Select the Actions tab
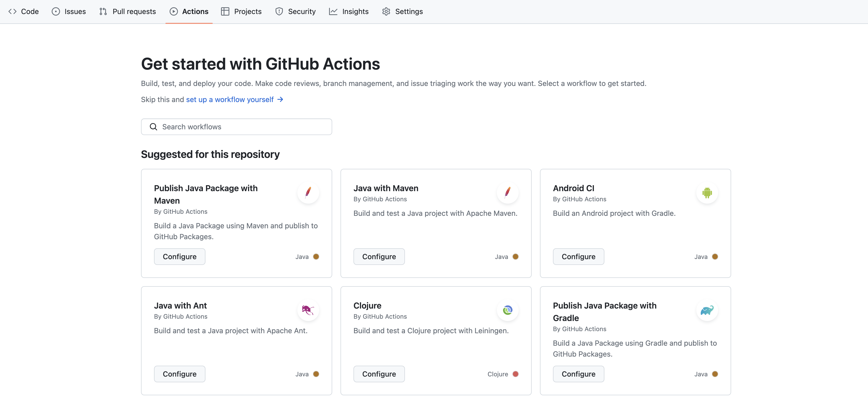 click(x=189, y=11)
